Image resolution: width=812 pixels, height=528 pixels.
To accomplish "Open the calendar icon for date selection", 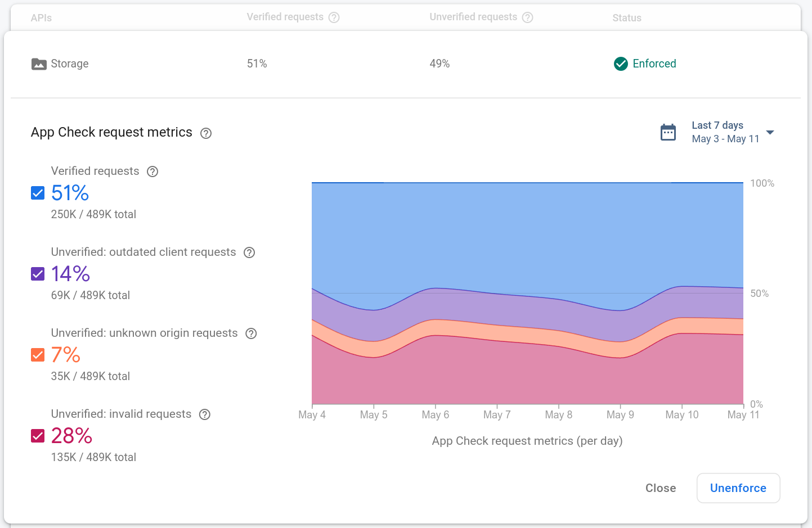I will (668, 132).
